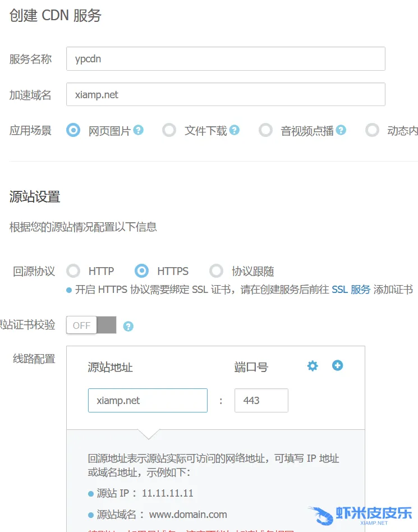Screen dimensions: 418x532
Task: Click help icon beside 音视频点播
Action: point(341,130)
